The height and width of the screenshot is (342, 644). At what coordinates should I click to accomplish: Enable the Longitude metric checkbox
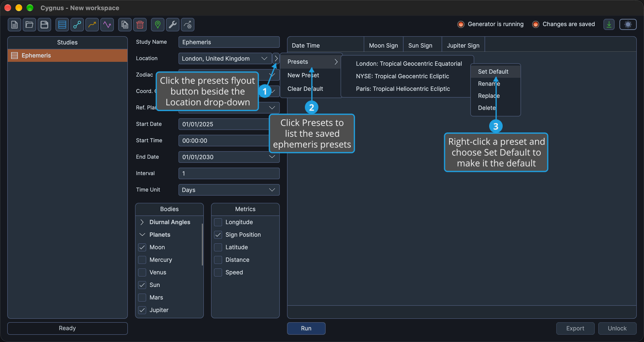coord(218,222)
